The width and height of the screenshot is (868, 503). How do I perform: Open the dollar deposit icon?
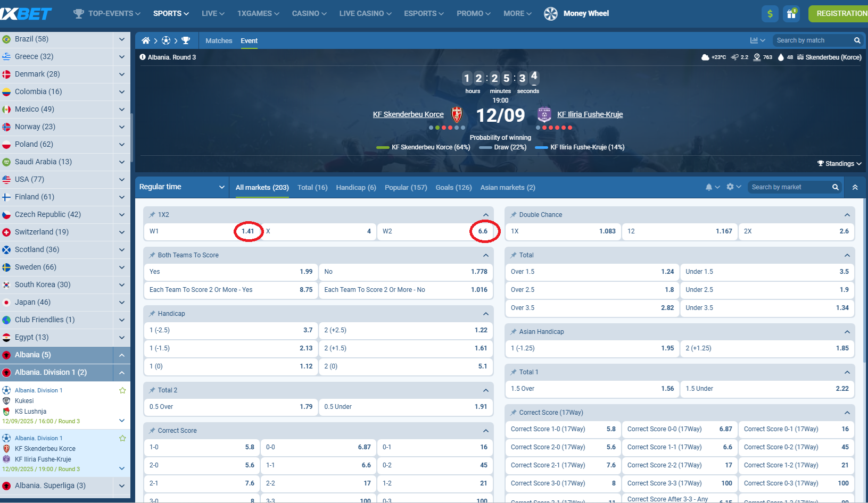click(x=770, y=13)
